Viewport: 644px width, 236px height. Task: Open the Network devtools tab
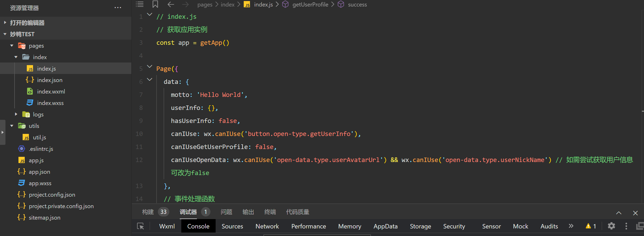(x=267, y=226)
